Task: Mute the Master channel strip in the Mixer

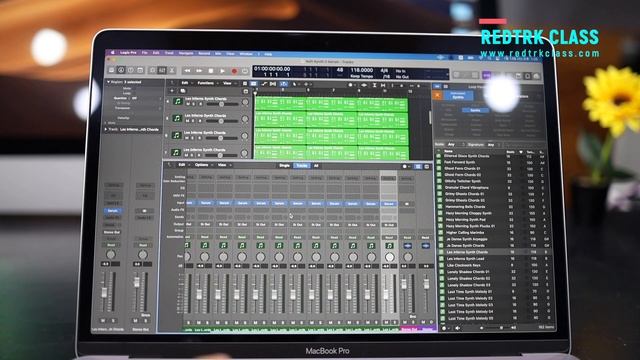Action: [424, 322]
